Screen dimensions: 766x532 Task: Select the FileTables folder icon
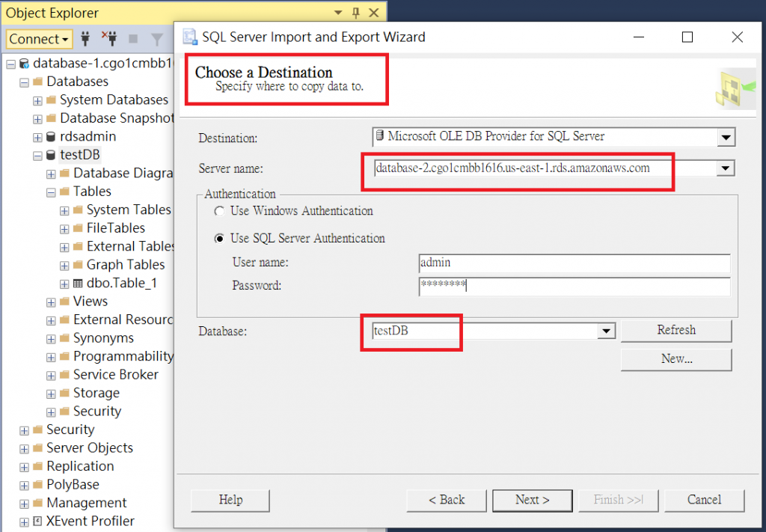pos(78,228)
